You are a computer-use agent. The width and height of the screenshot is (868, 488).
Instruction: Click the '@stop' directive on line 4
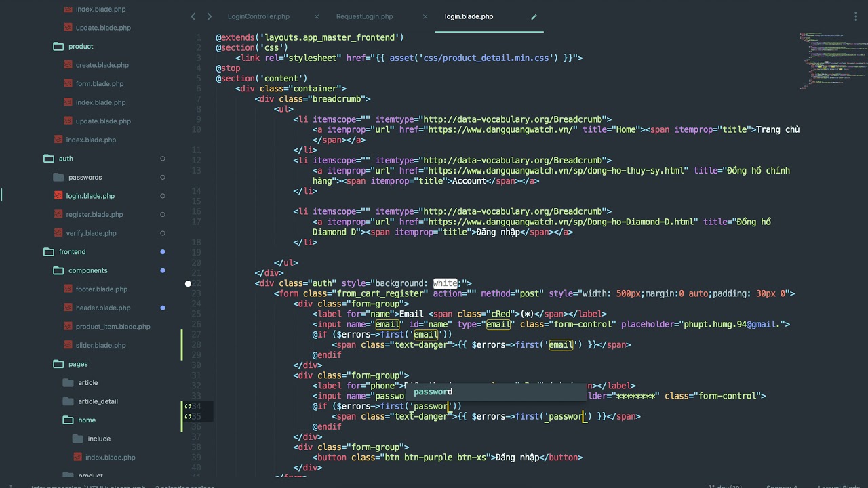[228, 68]
